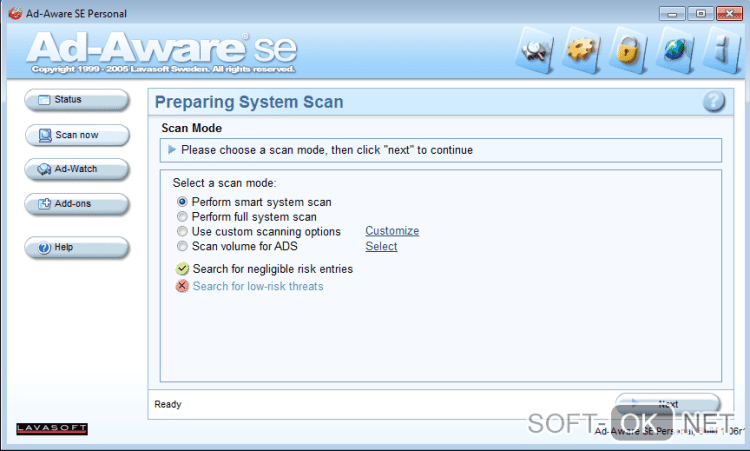Viewport: 750px width, 451px height.
Task: Open settings via the gear icon
Action: [x=581, y=51]
